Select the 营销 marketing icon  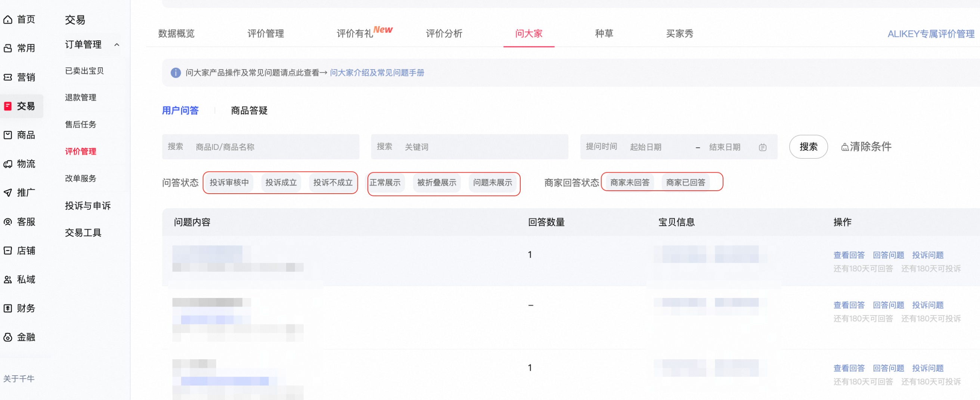[7, 77]
